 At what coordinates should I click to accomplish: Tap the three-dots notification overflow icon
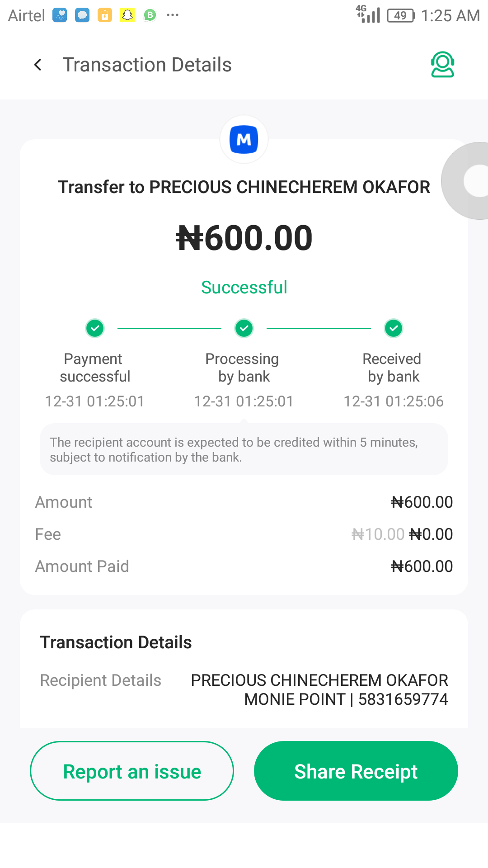coord(173,15)
